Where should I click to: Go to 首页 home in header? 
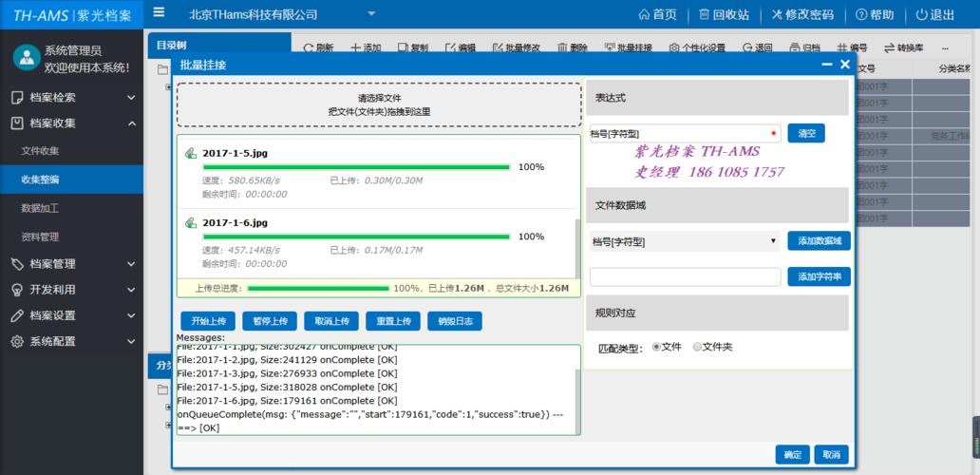click(x=657, y=15)
